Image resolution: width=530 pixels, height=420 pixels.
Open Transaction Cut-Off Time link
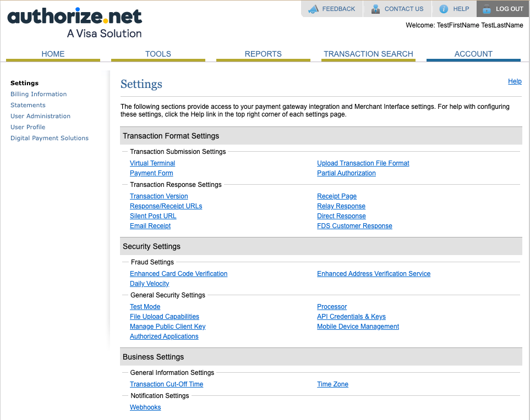(166, 384)
